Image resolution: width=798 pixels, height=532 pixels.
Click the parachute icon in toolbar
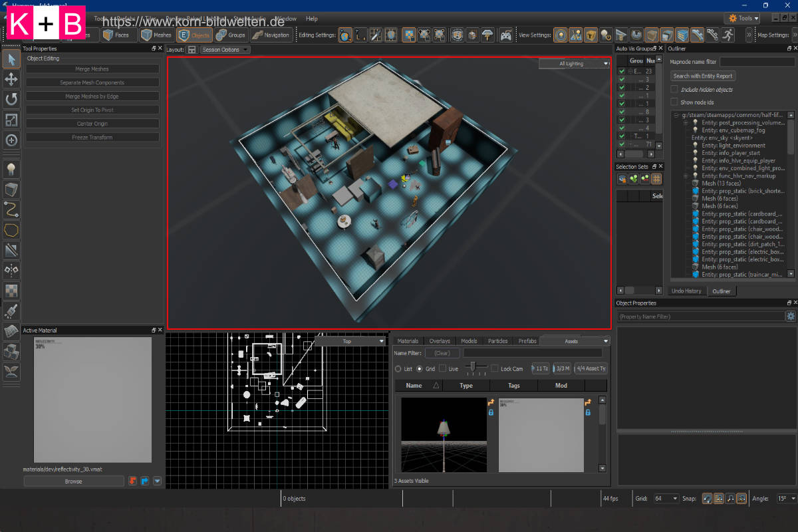click(487, 35)
